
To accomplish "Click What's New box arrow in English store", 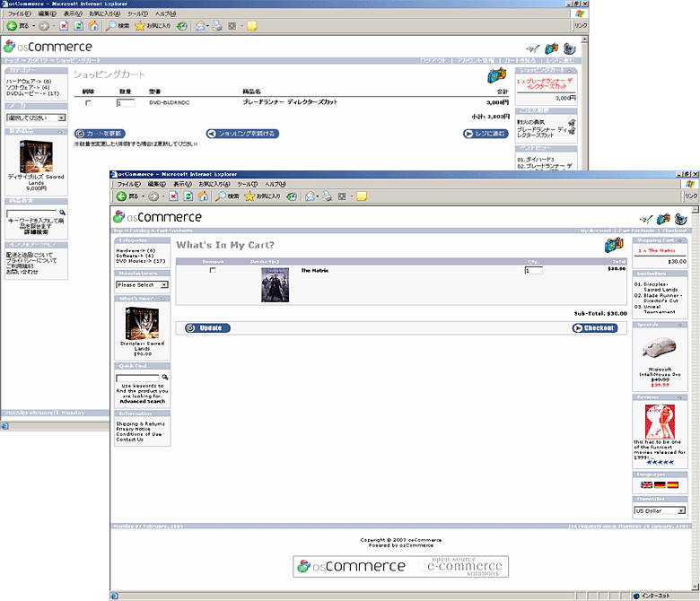I will [162, 299].
